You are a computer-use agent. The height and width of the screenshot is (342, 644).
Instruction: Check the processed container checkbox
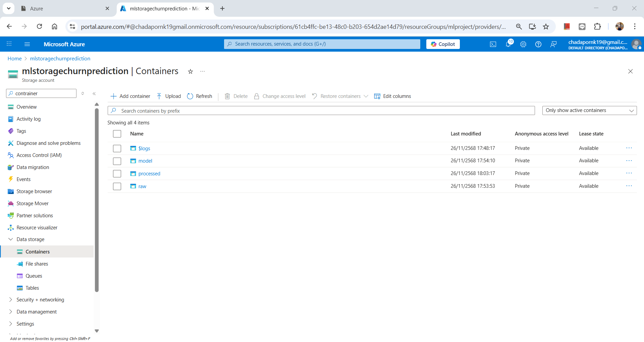tap(117, 173)
